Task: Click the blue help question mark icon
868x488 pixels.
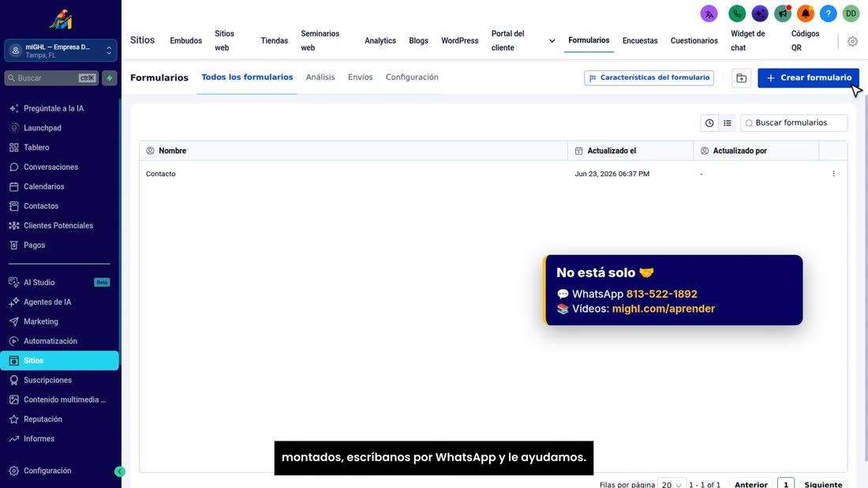Action: pyautogui.click(x=828, y=13)
